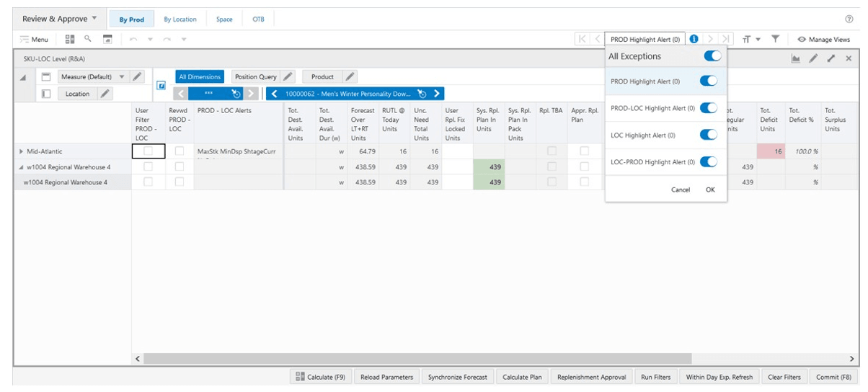Click the pencil icon beside Location

pyautogui.click(x=104, y=94)
